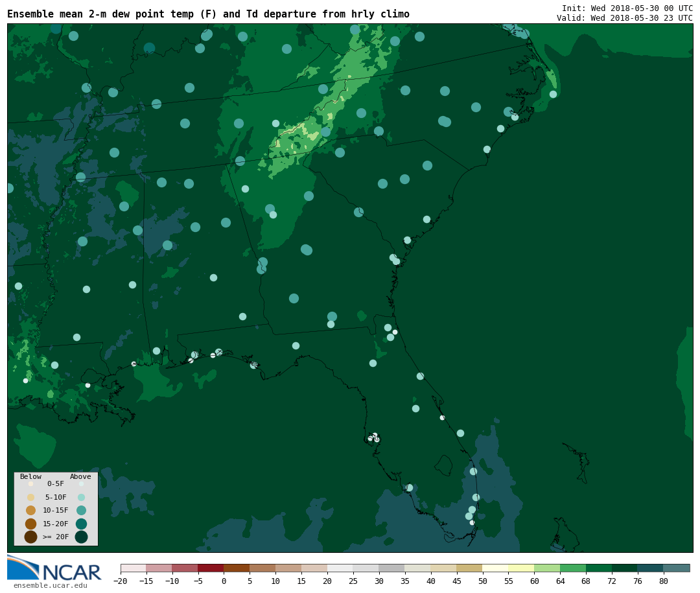
Task: Click the colorbar swatch between 10 and 15
Action: click(289, 568)
